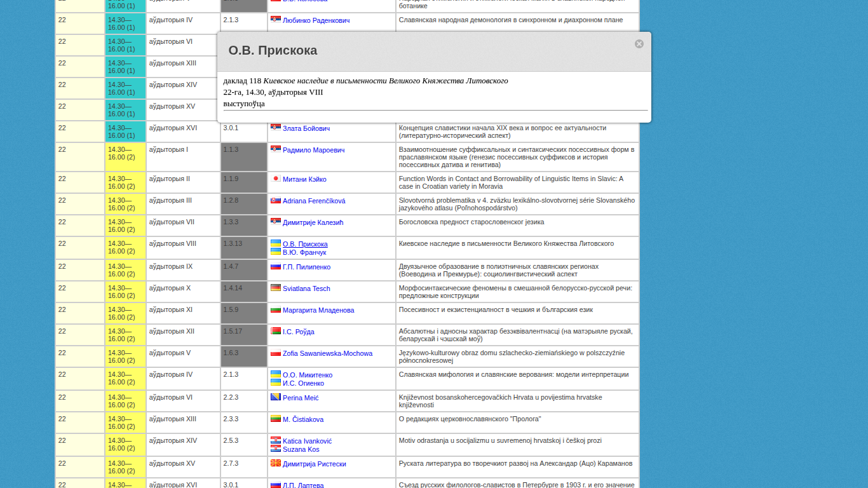Click Russian flag next to Г.П. Пилипенко
Viewport: 868px width, 488px height.
point(276,266)
